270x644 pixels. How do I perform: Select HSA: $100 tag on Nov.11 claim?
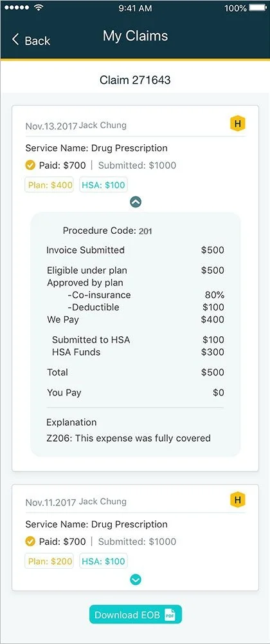coord(104,561)
